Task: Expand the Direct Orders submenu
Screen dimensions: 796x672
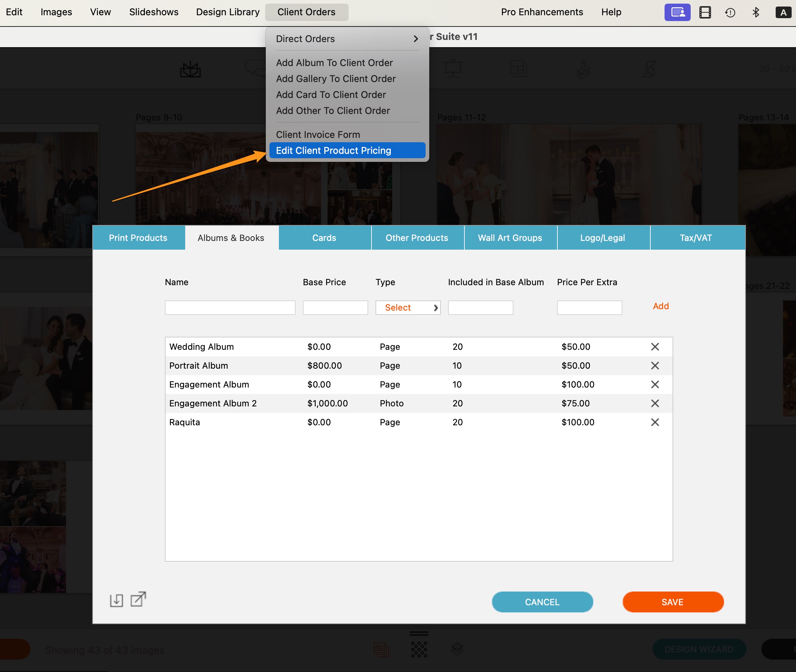Action: (347, 39)
